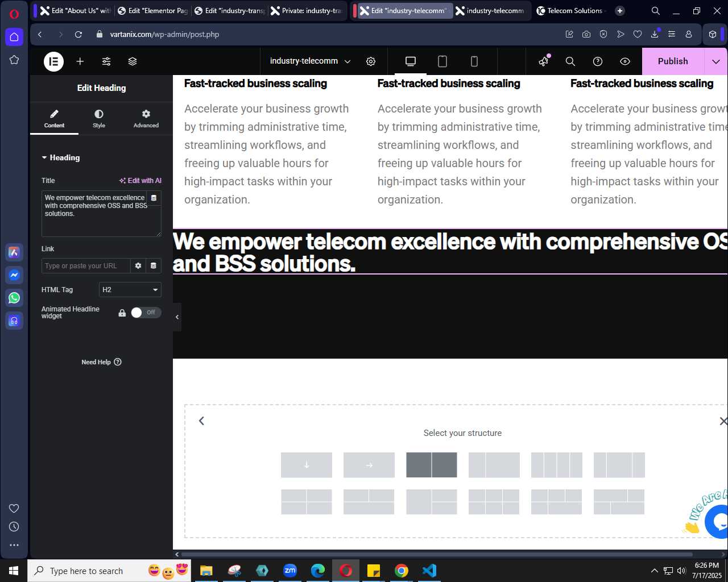Image resolution: width=728 pixels, height=582 pixels.
Task: Select the telecom excellence heading
Action: (x=450, y=252)
